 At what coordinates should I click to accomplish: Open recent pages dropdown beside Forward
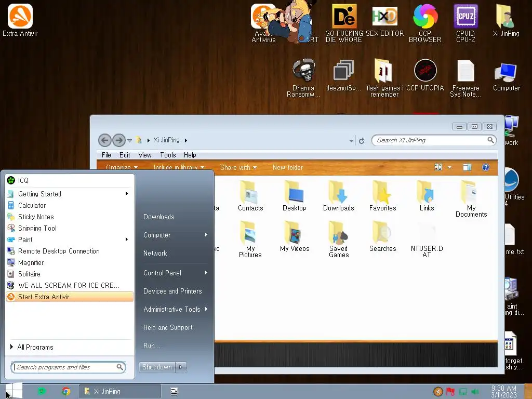[x=129, y=140]
